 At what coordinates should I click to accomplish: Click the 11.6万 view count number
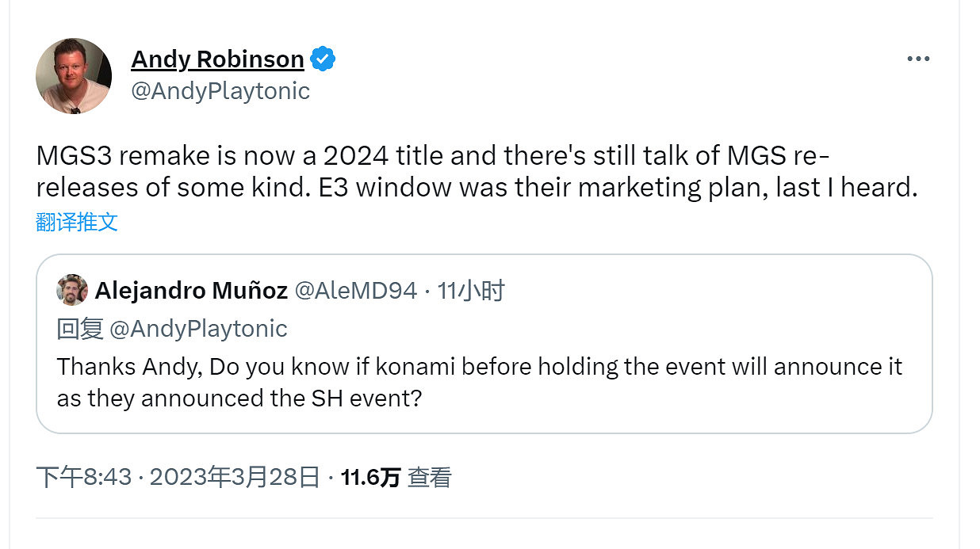(x=370, y=477)
